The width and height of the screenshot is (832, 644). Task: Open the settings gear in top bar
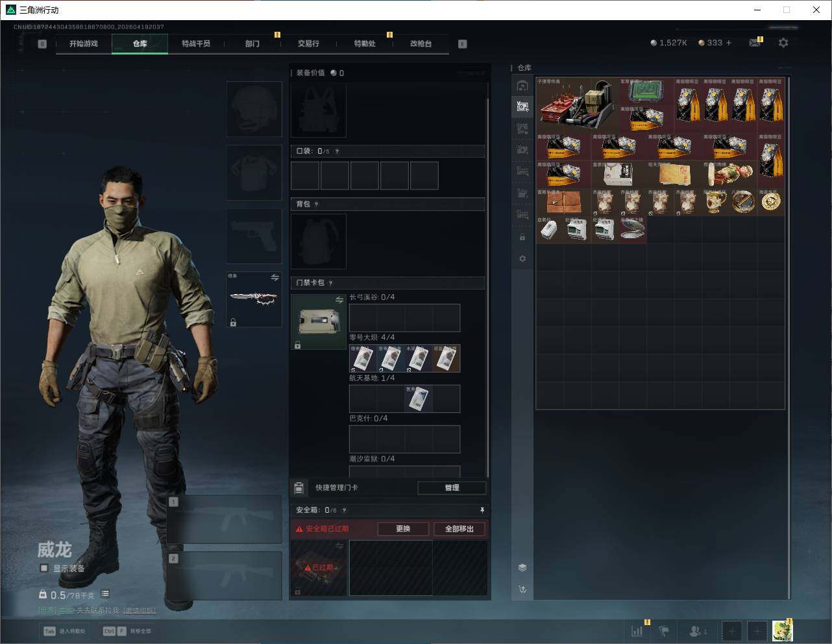[783, 43]
